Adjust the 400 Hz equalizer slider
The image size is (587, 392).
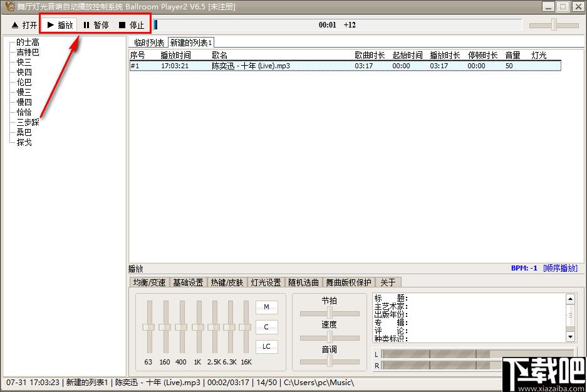[x=182, y=327]
